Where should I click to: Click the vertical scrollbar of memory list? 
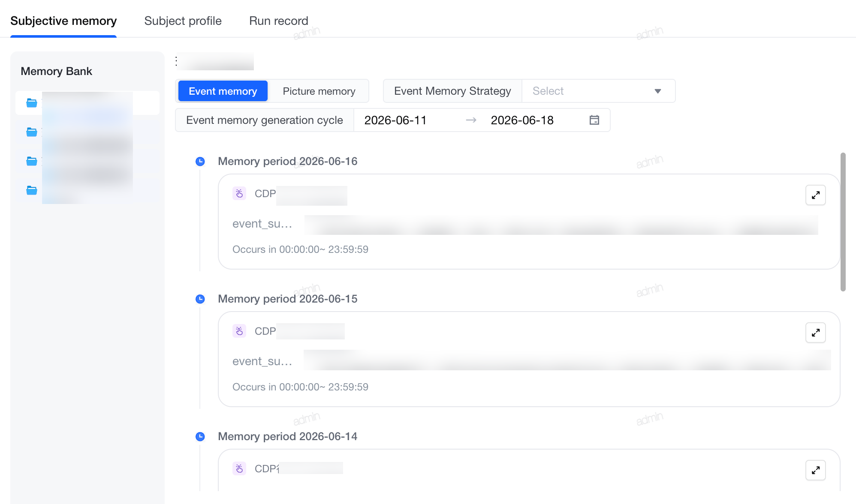(843, 222)
